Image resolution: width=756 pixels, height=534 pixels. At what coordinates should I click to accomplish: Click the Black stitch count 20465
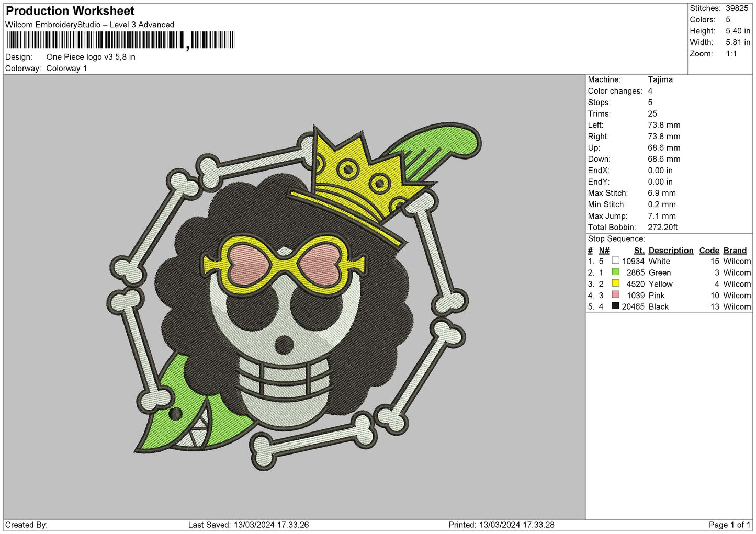click(x=633, y=307)
